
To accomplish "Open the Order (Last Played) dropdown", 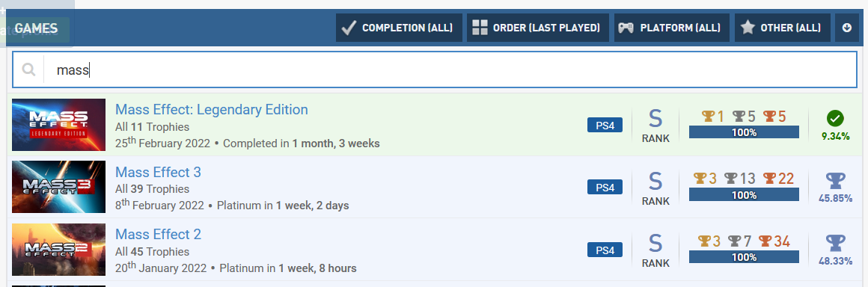I will point(538,28).
